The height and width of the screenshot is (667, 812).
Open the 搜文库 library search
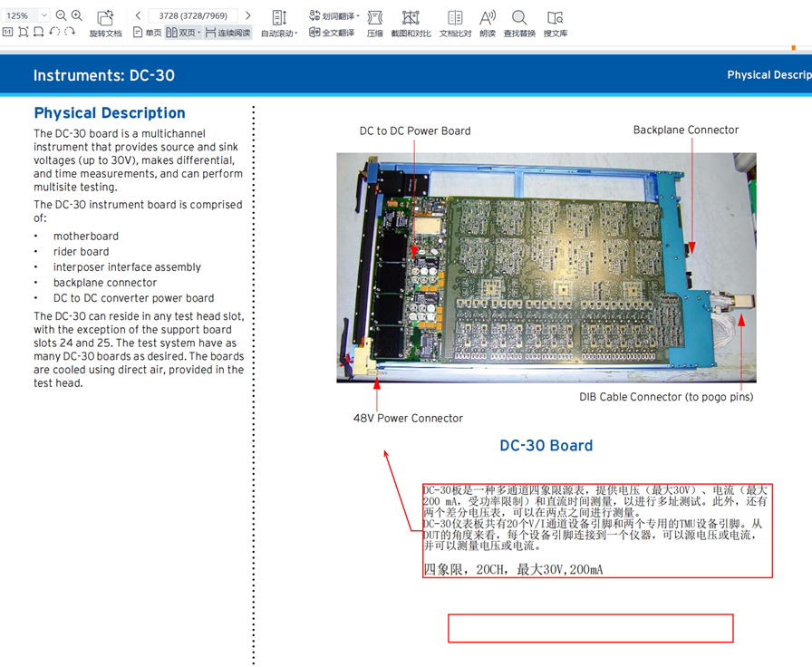[556, 18]
